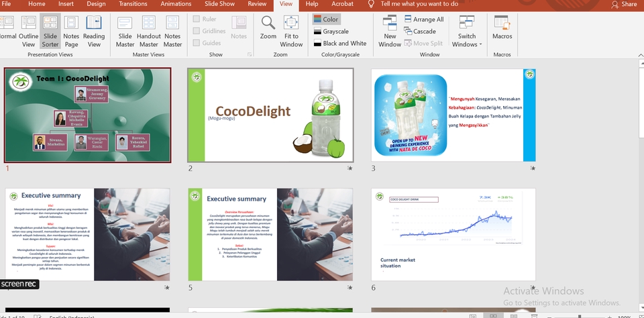Switch to the Home tab
Screen dimensions: 644x318
click(37, 4)
